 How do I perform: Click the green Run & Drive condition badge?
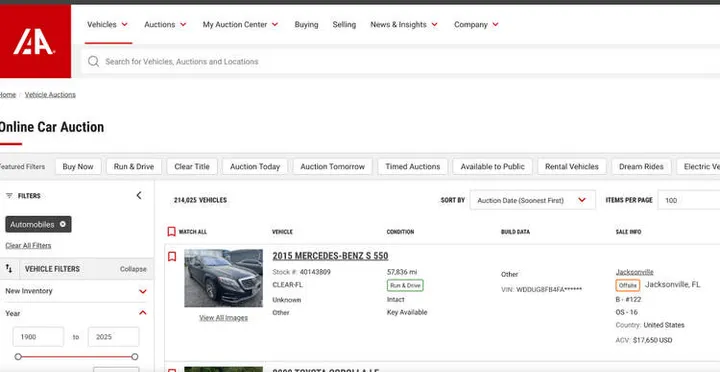[x=405, y=286]
